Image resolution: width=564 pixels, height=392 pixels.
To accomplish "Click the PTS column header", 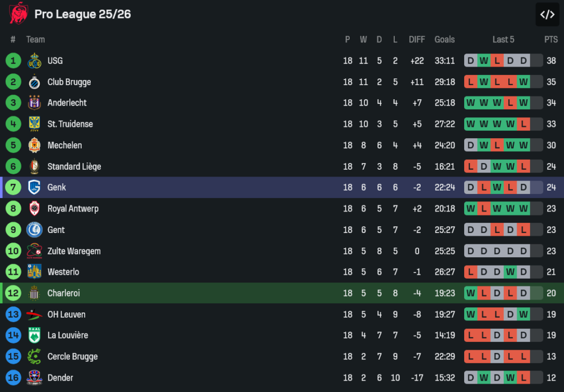I will click(551, 39).
